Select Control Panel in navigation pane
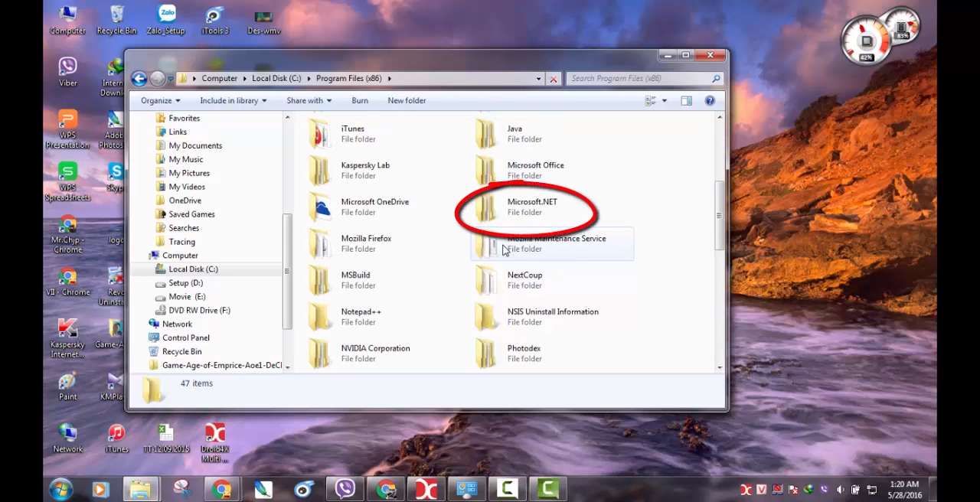Screen dimensions: 980x502 [186, 337]
